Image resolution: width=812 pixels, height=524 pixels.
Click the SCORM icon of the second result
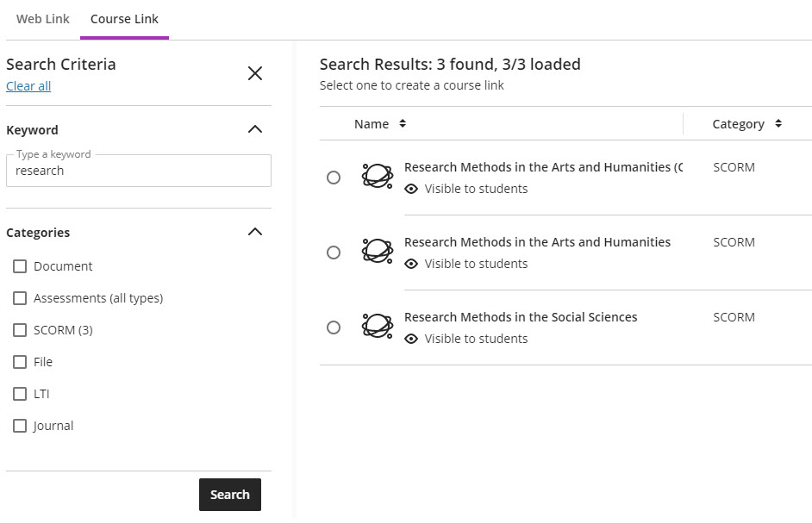[x=378, y=251]
